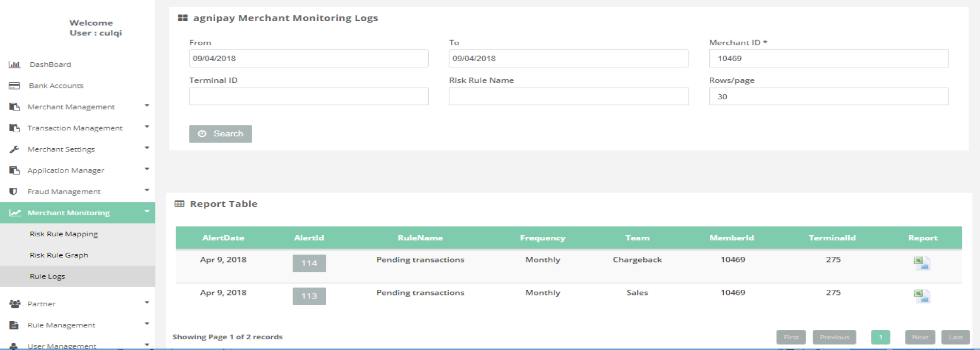This screenshot has width=980, height=350.
Task: Open alert ID 114 details
Action: 309,263
